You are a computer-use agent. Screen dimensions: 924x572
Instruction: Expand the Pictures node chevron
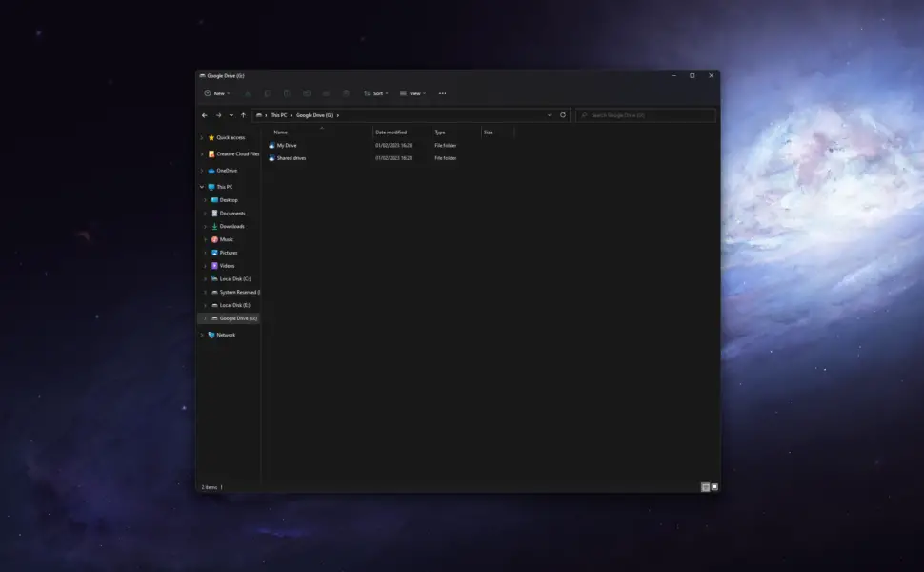click(x=205, y=253)
